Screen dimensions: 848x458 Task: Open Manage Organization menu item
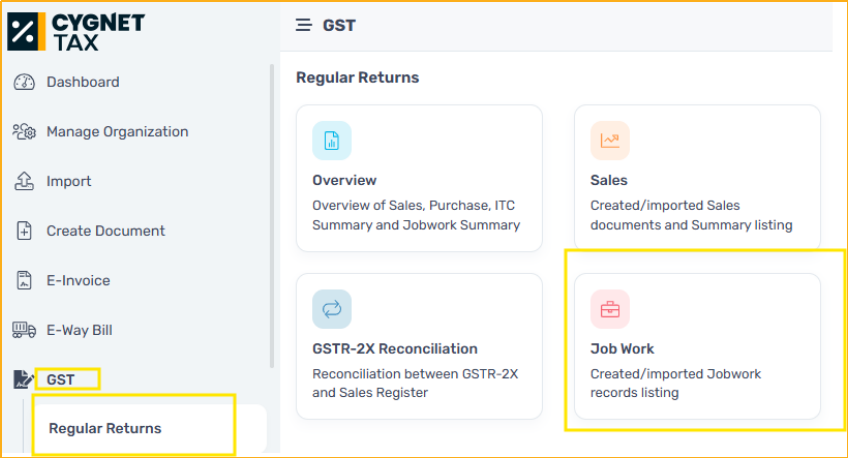click(x=117, y=131)
